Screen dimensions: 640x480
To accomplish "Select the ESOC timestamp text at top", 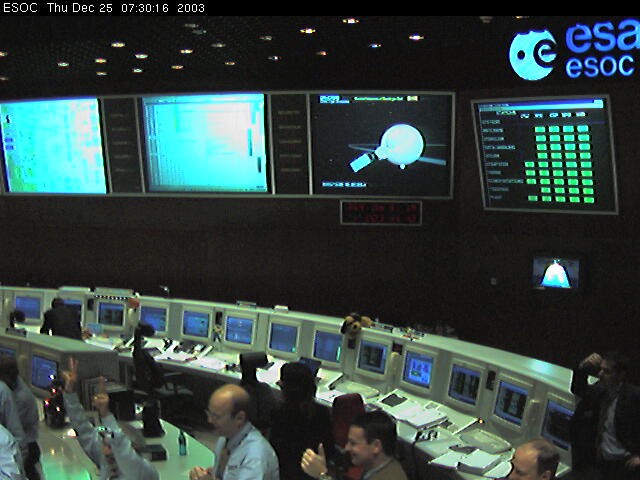I will (x=103, y=7).
